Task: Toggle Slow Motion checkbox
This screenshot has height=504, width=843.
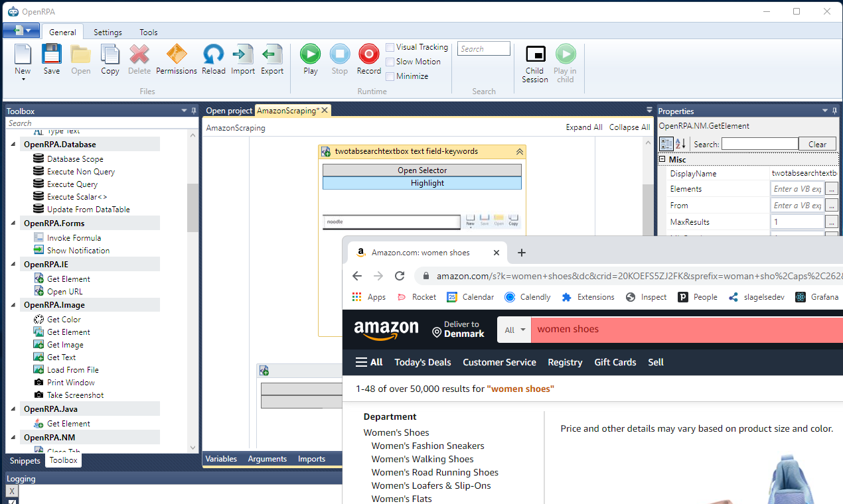Action: coord(390,62)
